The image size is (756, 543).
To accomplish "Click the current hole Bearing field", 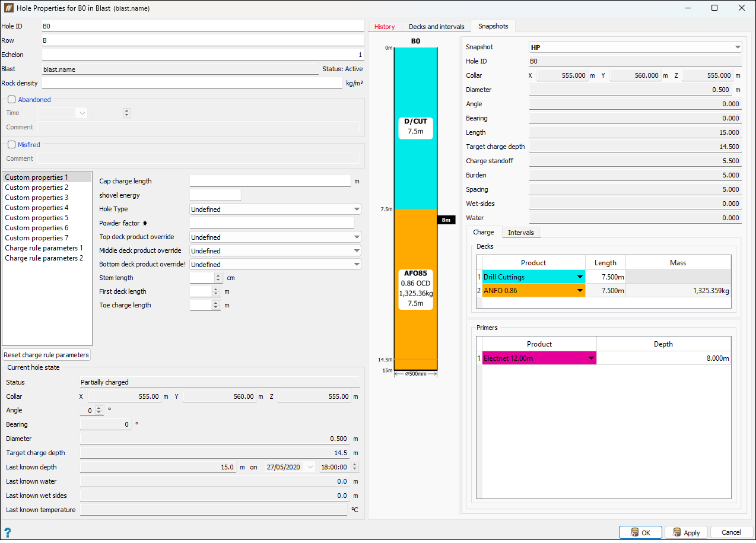I will coord(106,424).
